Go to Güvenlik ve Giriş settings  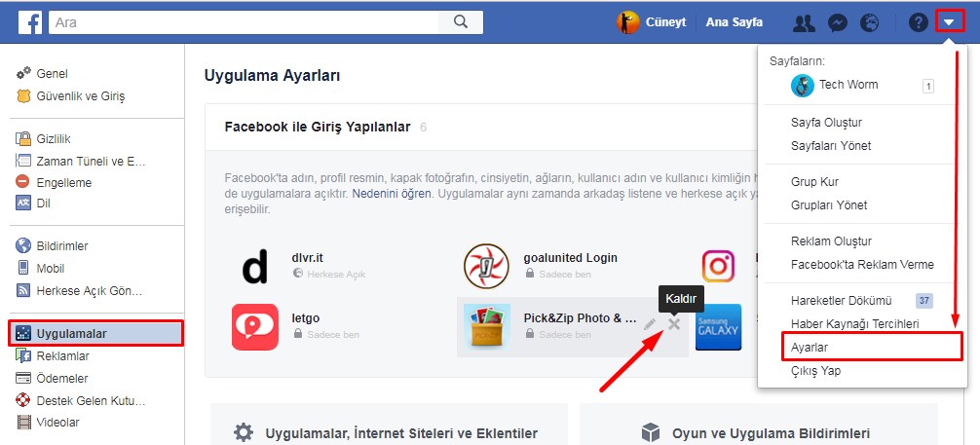[80, 96]
